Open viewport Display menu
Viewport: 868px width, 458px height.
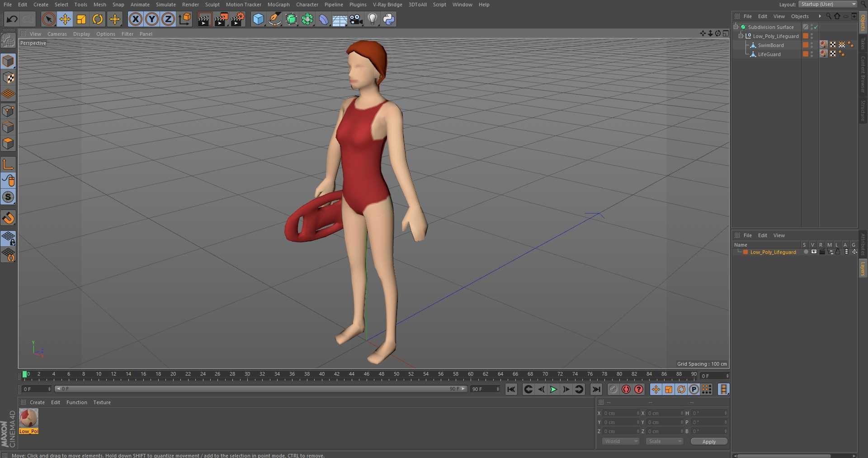pos(81,34)
